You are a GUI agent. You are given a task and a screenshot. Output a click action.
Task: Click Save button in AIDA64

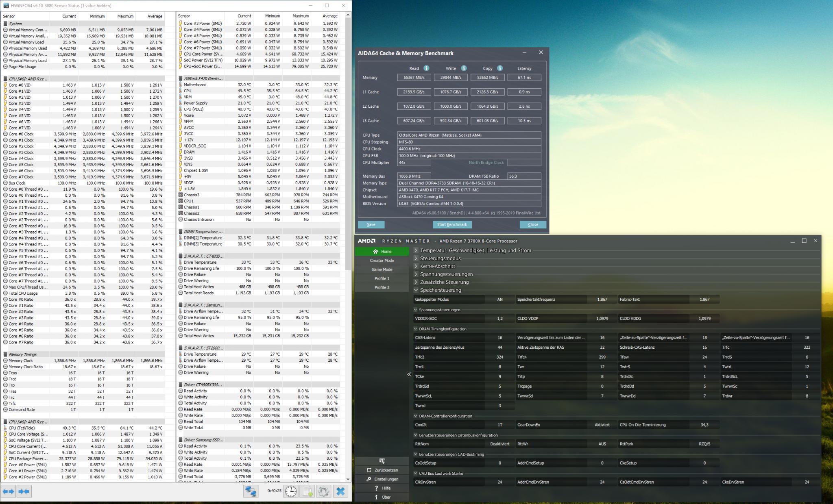(x=371, y=224)
